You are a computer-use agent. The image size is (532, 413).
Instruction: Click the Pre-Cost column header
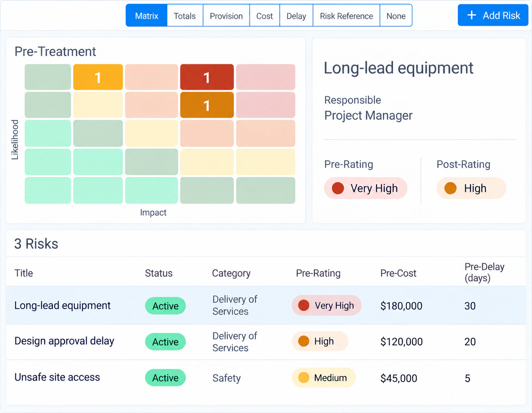pos(398,273)
